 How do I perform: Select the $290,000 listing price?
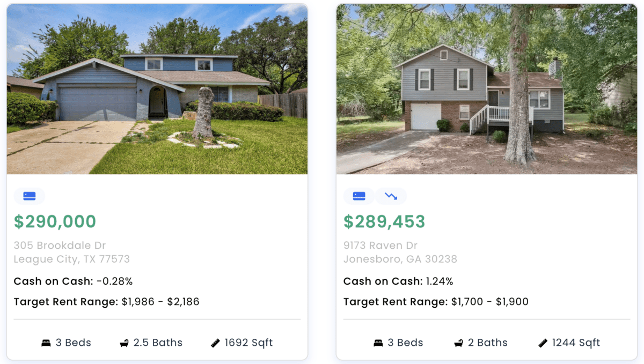click(x=55, y=221)
